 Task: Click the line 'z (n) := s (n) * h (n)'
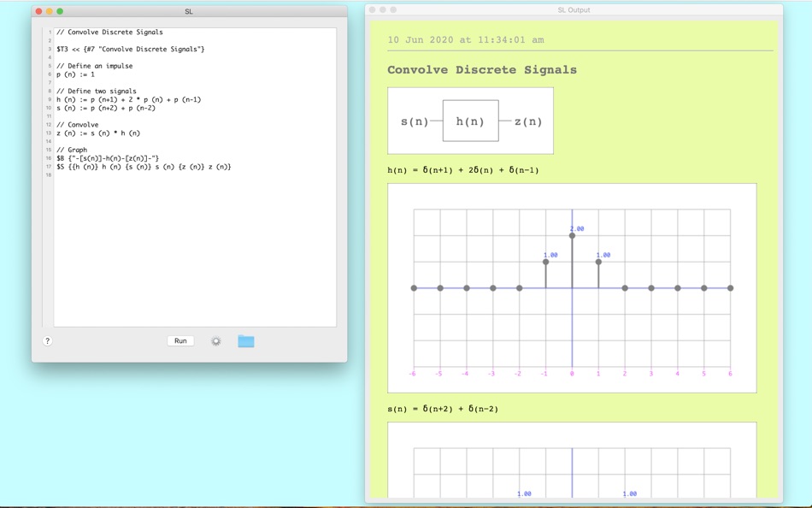[x=98, y=133]
